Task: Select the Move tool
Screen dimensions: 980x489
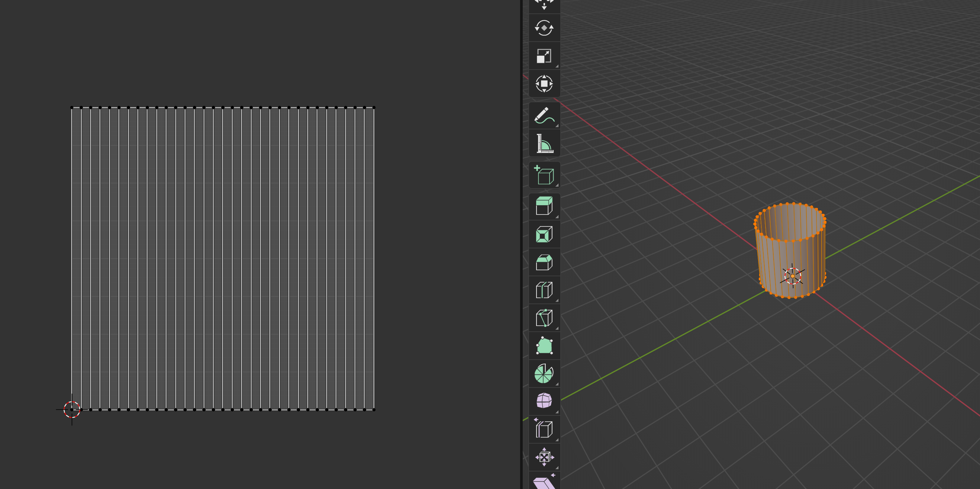Action: click(x=544, y=4)
